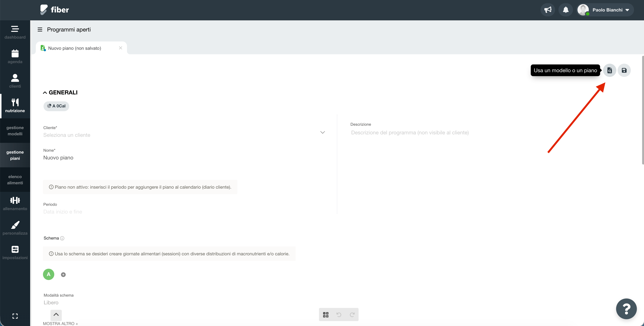Screen dimensions: 644x326
Task: Select the nutrizione fork-and-knife icon
Action: coord(15,102)
